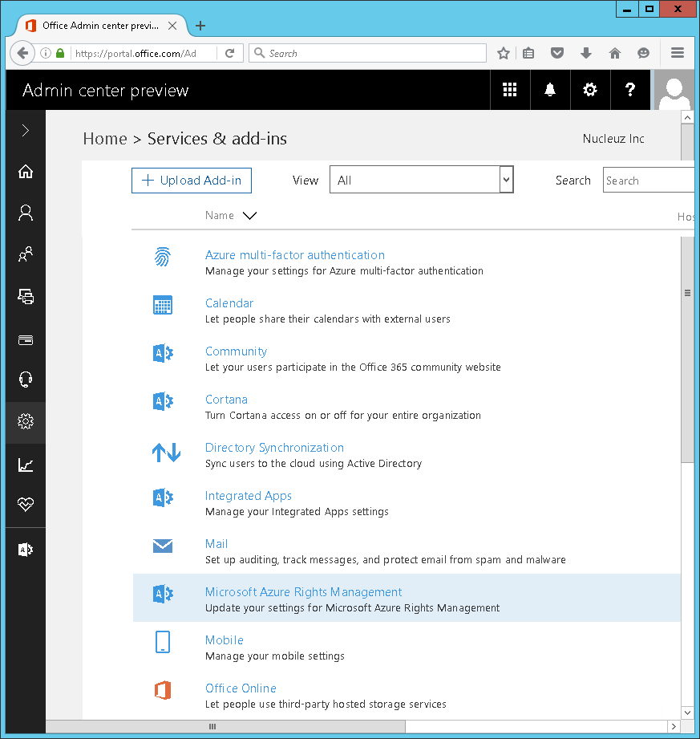Open the Resources sidebar icon
700x739 pixels.
point(26,296)
